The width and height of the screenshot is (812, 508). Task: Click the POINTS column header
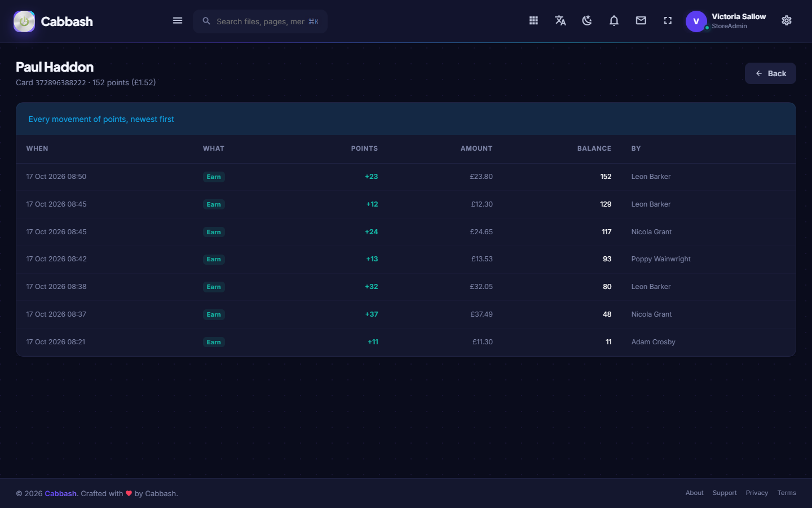click(364, 148)
